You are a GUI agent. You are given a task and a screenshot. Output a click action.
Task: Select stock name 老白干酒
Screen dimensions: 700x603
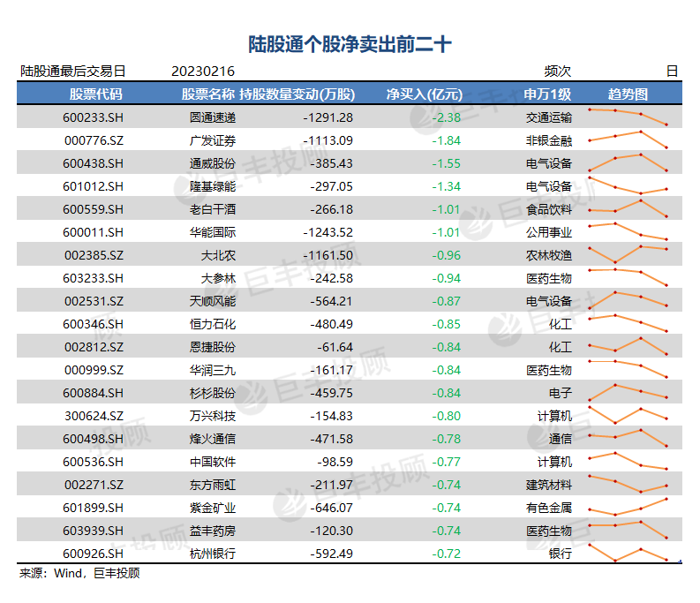point(213,209)
